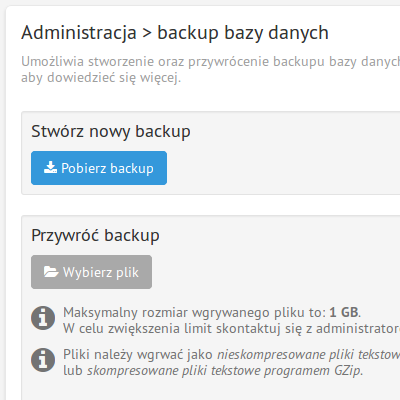Viewport: 400px width, 400px height.
Task: Click the 'Umożliwia stworzenie oraz przywrócenie' description line
Action: (x=211, y=62)
